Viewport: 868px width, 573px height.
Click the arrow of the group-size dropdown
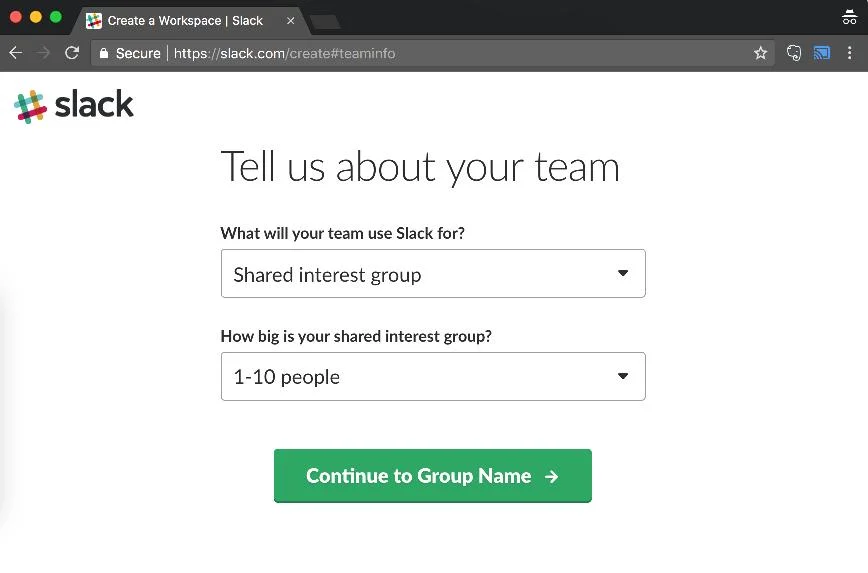tap(623, 376)
